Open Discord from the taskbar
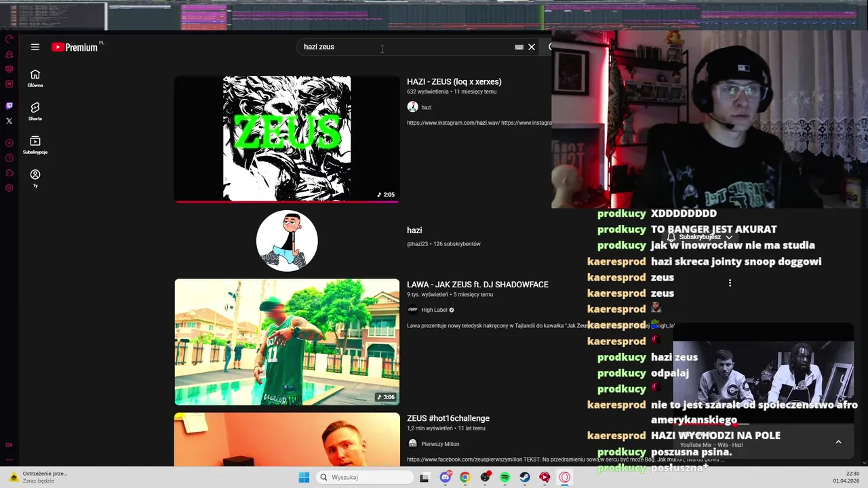Image resolution: width=868 pixels, height=488 pixels. point(445,477)
